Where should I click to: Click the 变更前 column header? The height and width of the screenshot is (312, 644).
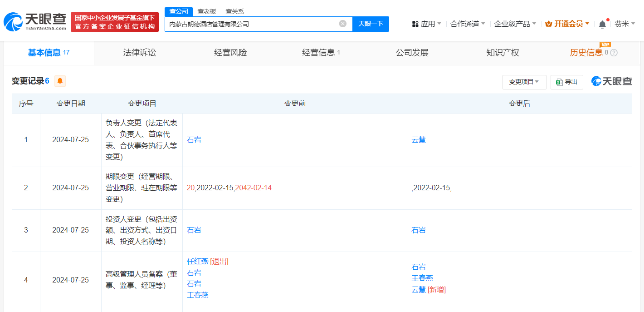[295, 104]
